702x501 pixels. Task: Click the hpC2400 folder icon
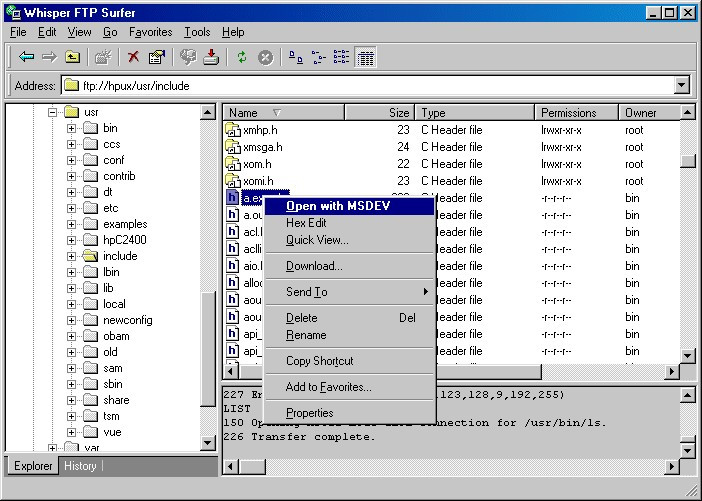click(90, 240)
